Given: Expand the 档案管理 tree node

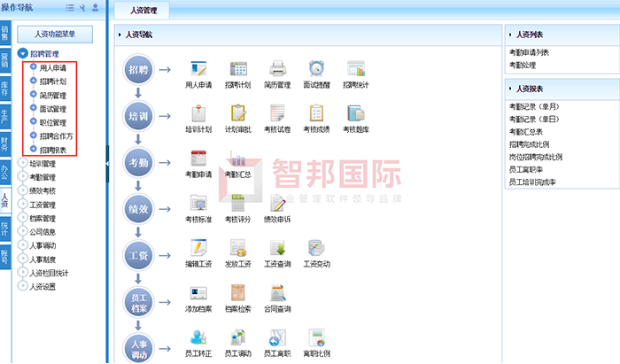Looking at the screenshot, I should [23, 218].
